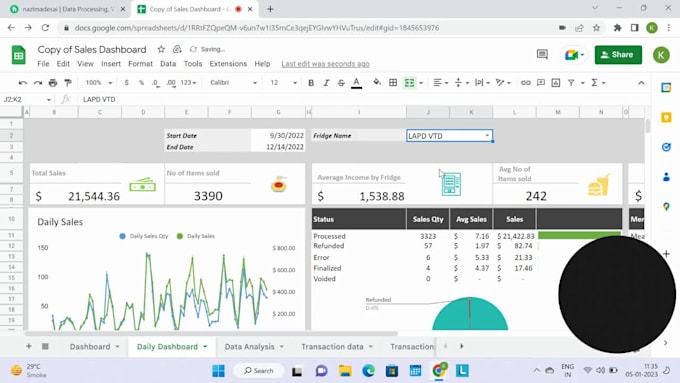Open the 123 number format dropdown
The image size is (680, 383).
click(x=188, y=82)
